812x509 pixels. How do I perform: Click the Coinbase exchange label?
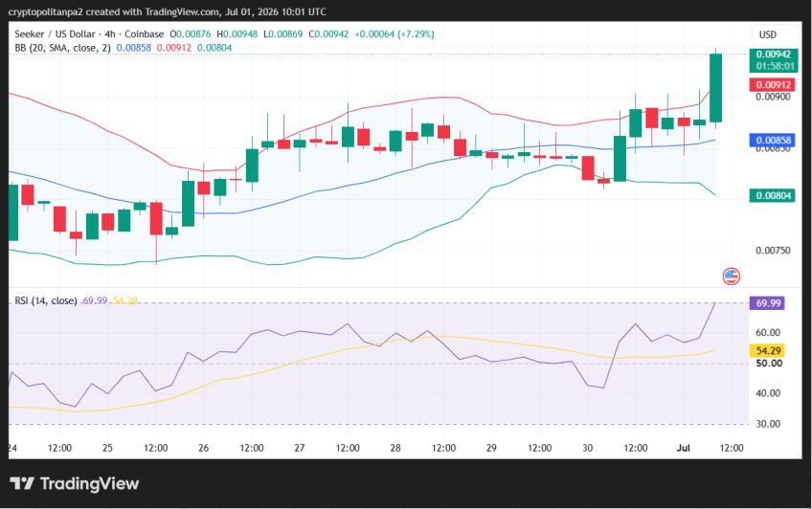pyautogui.click(x=144, y=34)
